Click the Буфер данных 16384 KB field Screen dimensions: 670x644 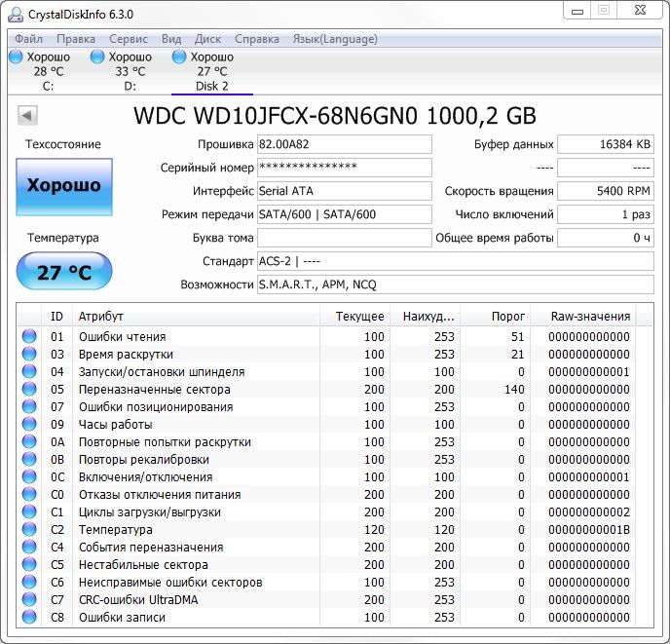point(606,144)
